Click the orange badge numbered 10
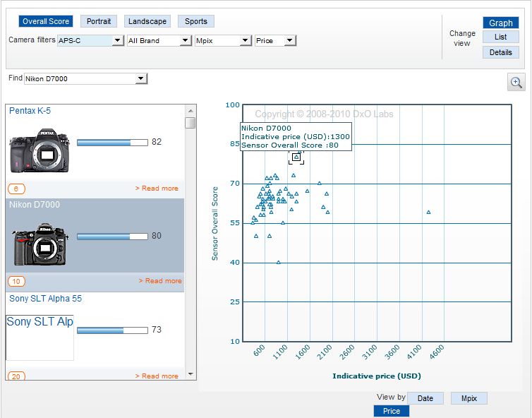This screenshot has height=418, width=532. pos(16,281)
